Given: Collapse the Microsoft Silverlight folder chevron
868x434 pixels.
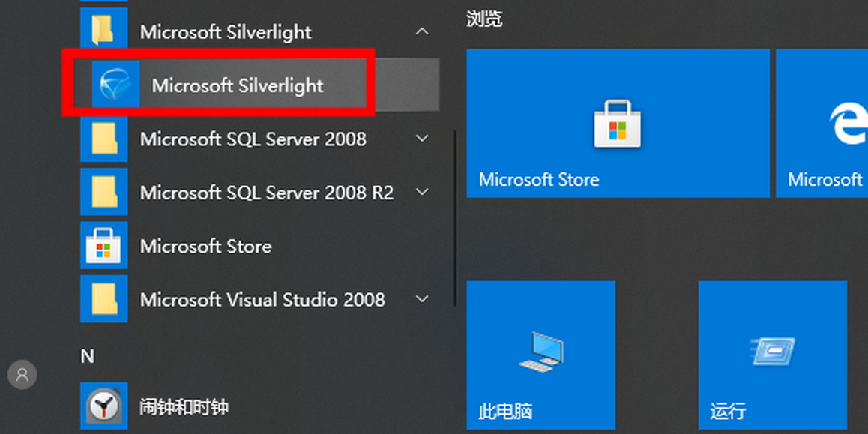Looking at the screenshot, I should (422, 31).
